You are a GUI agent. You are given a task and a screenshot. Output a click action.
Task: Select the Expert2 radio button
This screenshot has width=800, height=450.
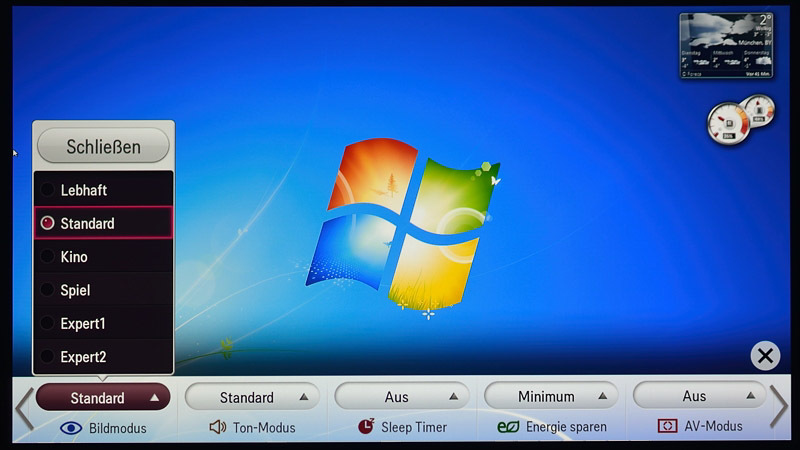pos(47,356)
